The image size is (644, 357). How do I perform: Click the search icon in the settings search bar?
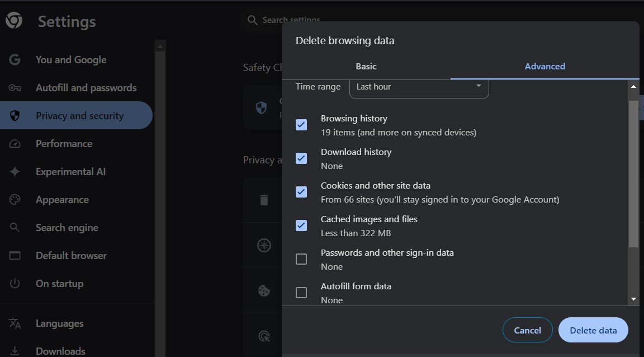click(x=253, y=20)
